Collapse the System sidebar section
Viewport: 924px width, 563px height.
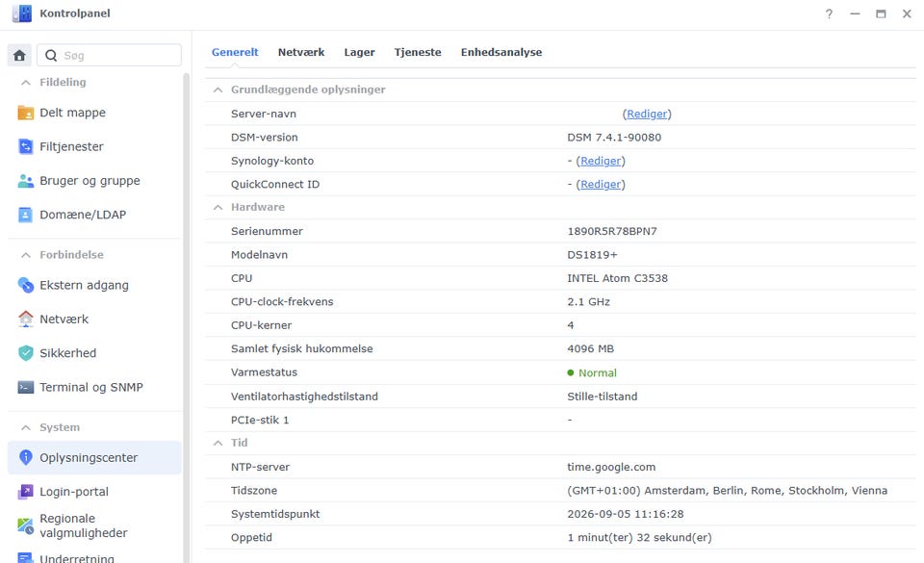(25, 427)
